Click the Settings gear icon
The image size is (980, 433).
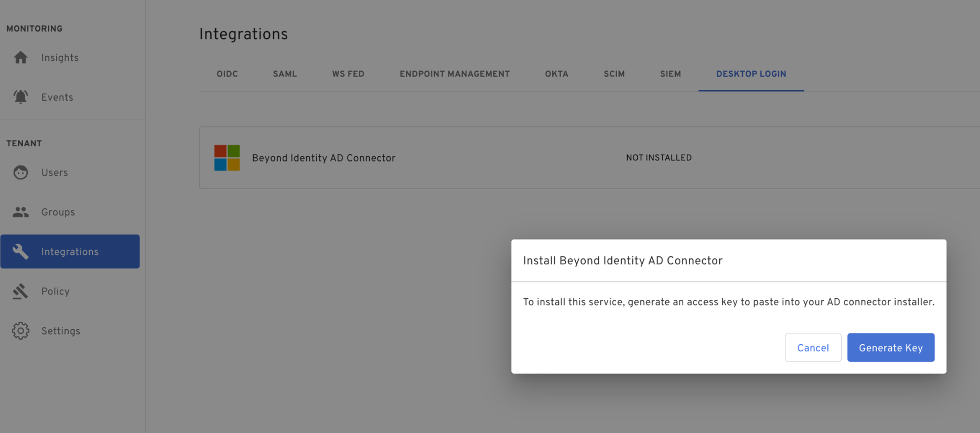pyautogui.click(x=20, y=331)
